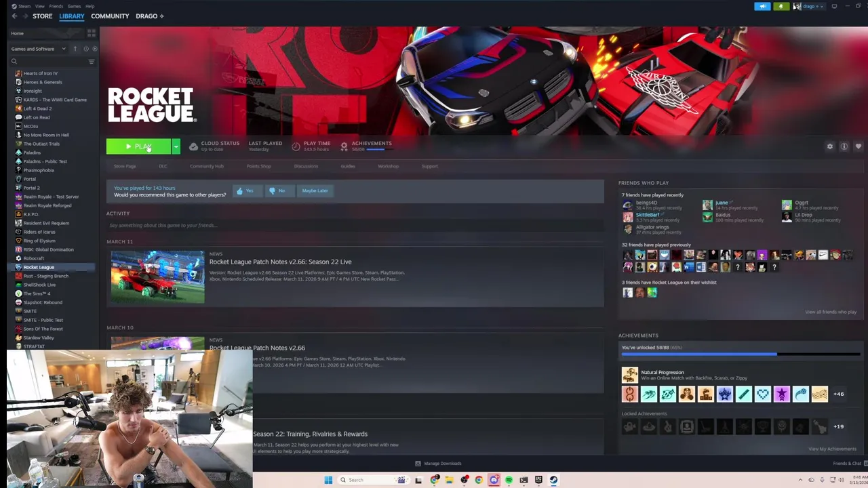Click the achievements unlocked progress bar
Screen dimensions: 868x488
[x=740, y=354]
